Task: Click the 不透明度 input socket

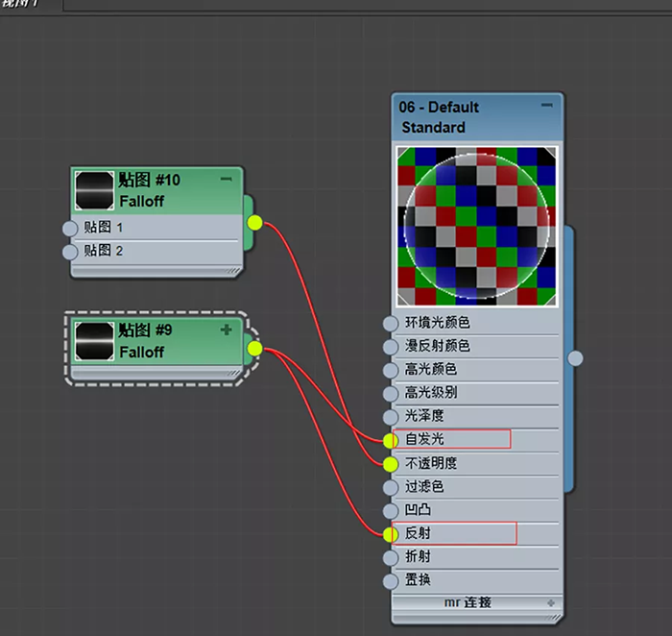Action: [391, 464]
